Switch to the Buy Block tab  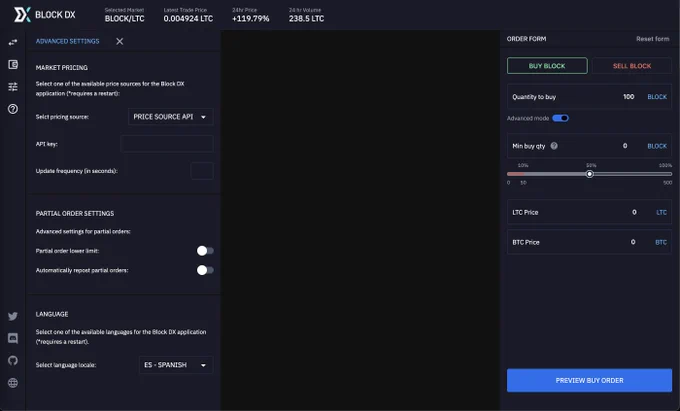(x=547, y=66)
